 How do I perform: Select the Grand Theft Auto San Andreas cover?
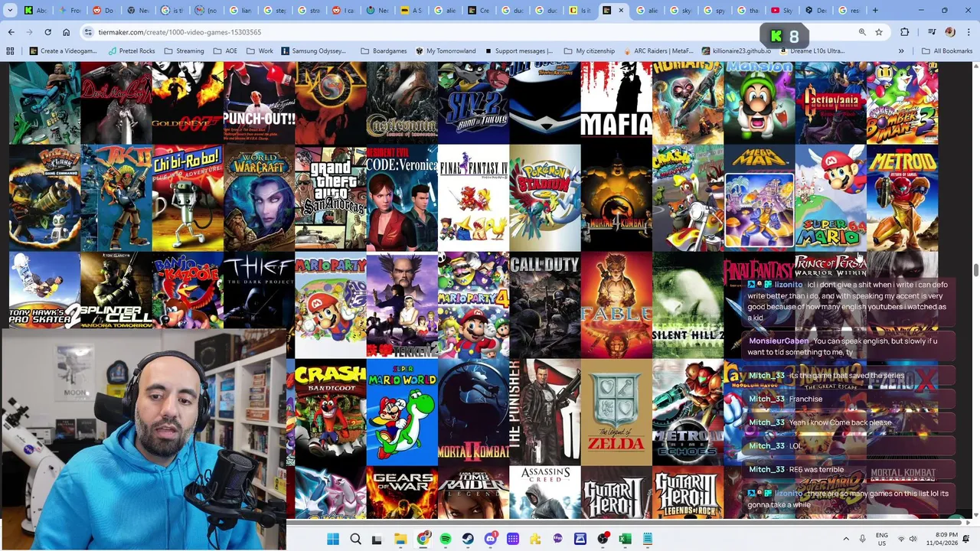(x=330, y=198)
